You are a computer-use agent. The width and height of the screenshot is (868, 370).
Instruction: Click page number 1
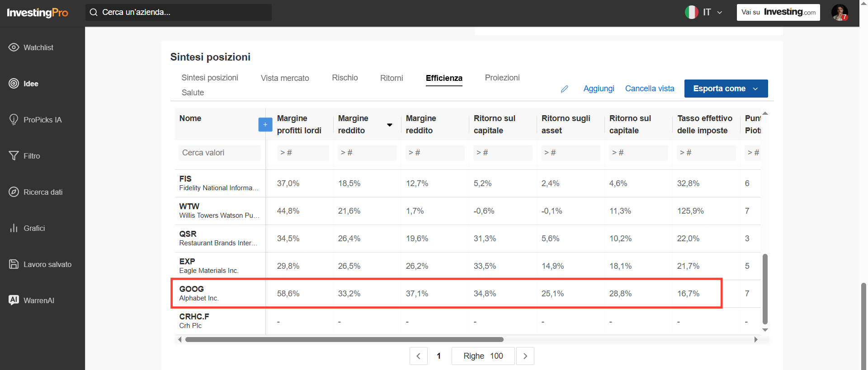pos(439,356)
